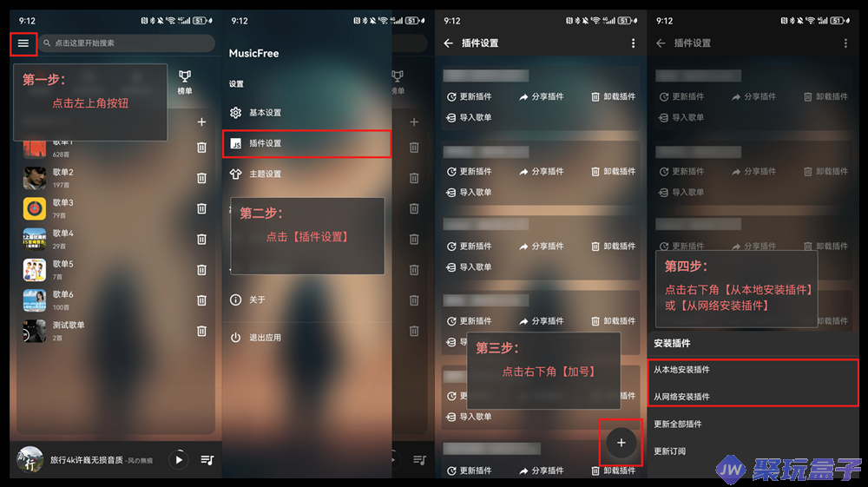Click the search bar magnifier field

(127, 43)
